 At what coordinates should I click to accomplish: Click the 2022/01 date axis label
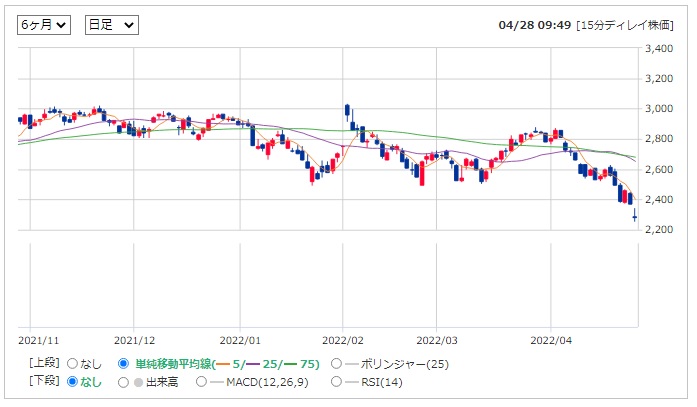tap(240, 340)
